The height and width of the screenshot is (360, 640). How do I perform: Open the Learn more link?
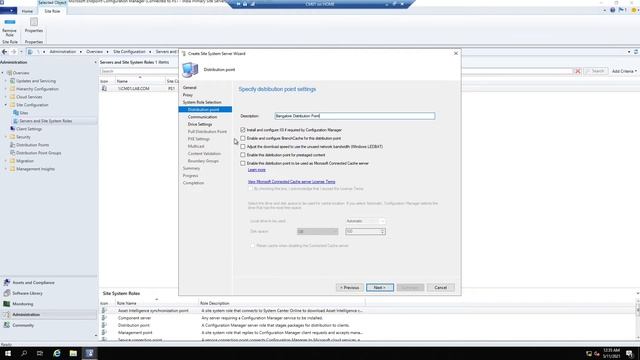click(257, 170)
